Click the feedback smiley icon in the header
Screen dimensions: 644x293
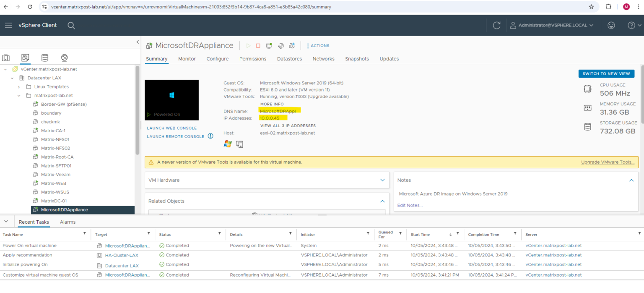[x=611, y=25]
